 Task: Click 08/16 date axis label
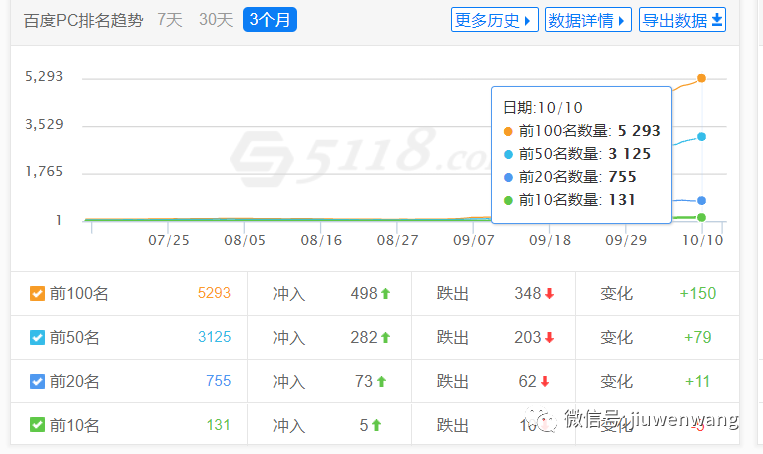pos(321,240)
